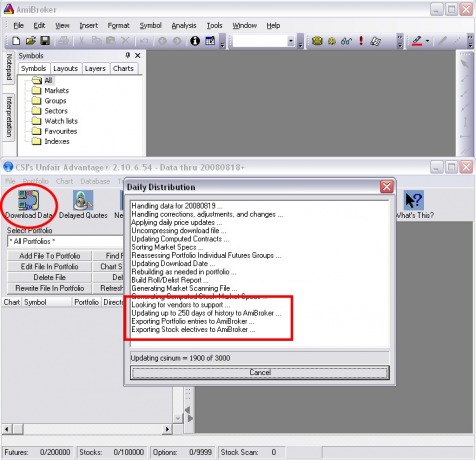Select the All folder in symbols tree
Viewport: 476px width, 460px height.
(43, 80)
